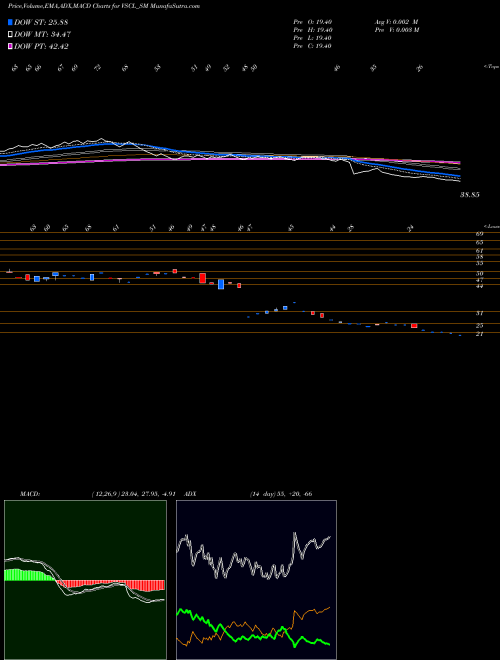
Task: Select the 'DOW PT: 42.42' legend text
Action: pos(41,46)
